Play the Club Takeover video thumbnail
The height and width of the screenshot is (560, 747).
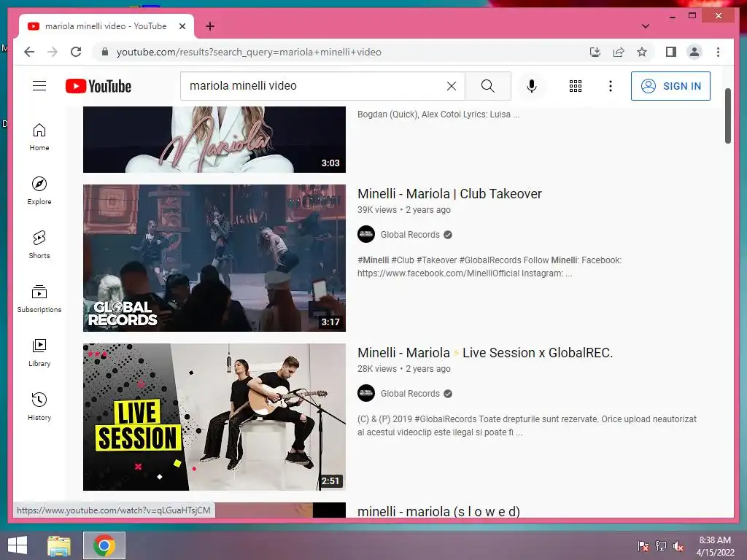214,258
